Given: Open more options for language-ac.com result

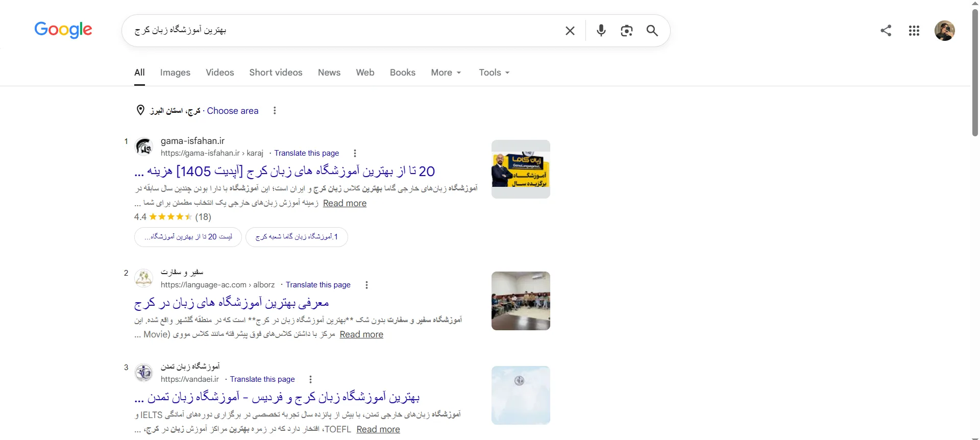Looking at the screenshot, I should 366,285.
